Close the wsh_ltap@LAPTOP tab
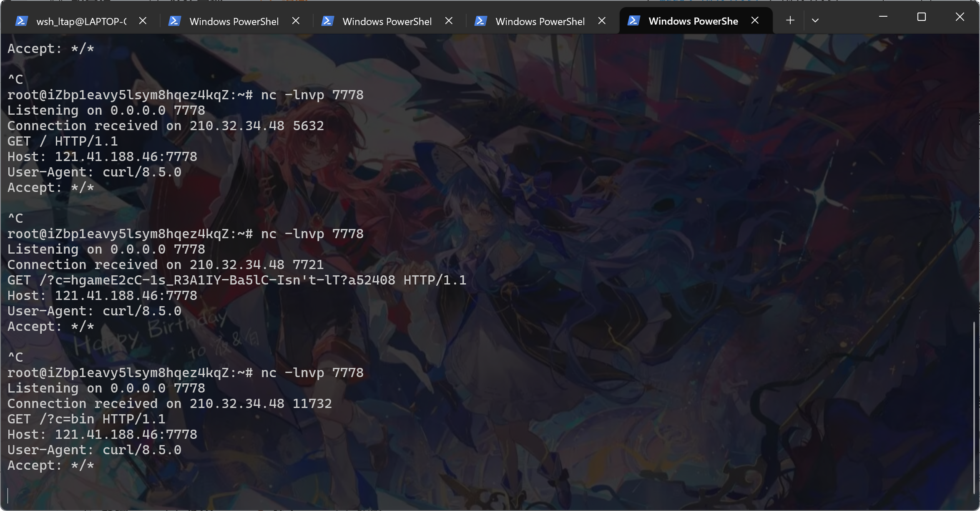980x511 pixels. tap(143, 21)
